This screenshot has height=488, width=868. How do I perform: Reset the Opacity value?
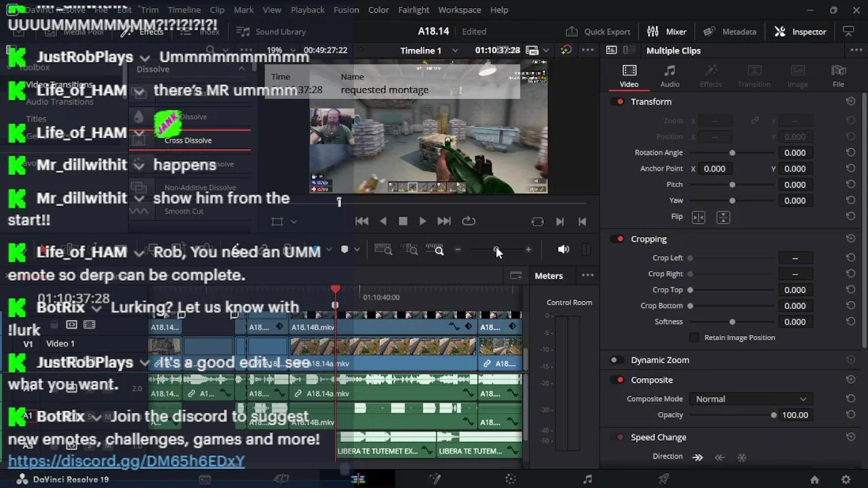(850, 415)
